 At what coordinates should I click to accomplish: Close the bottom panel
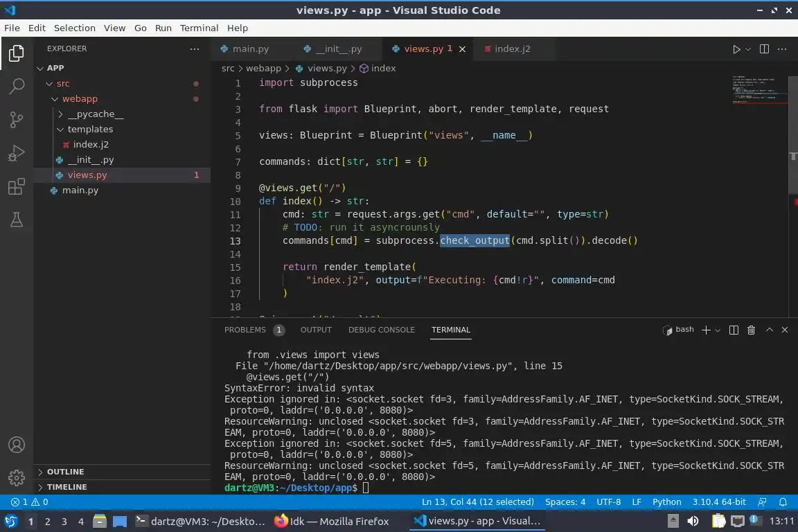tap(785, 330)
